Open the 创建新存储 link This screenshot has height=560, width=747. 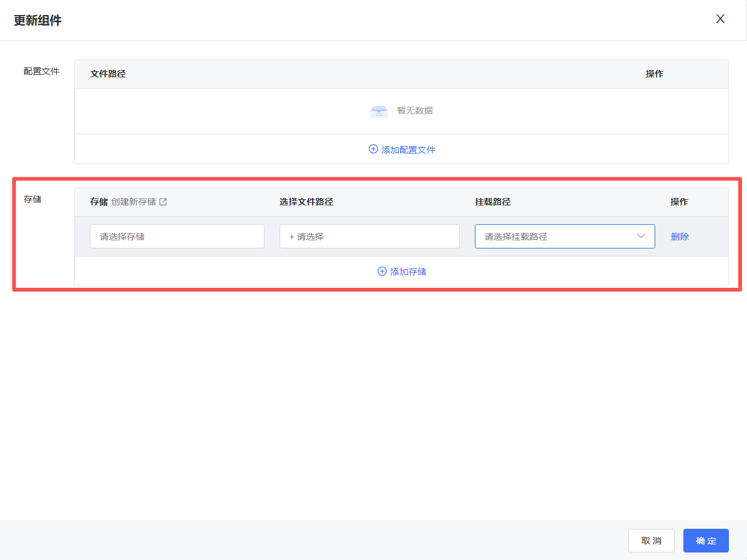134,202
